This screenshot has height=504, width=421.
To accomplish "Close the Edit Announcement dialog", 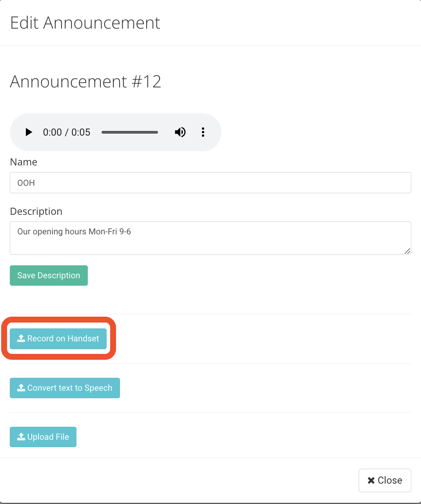I will coord(385,480).
